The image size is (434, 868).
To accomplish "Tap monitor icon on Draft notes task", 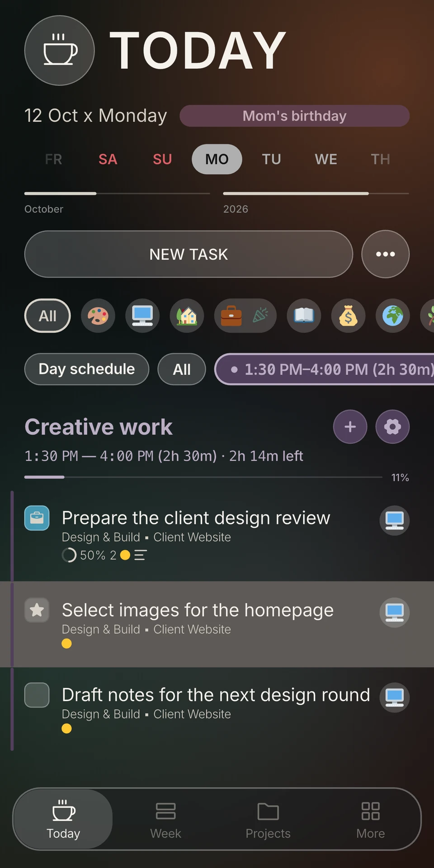I will tap(394, 697).
